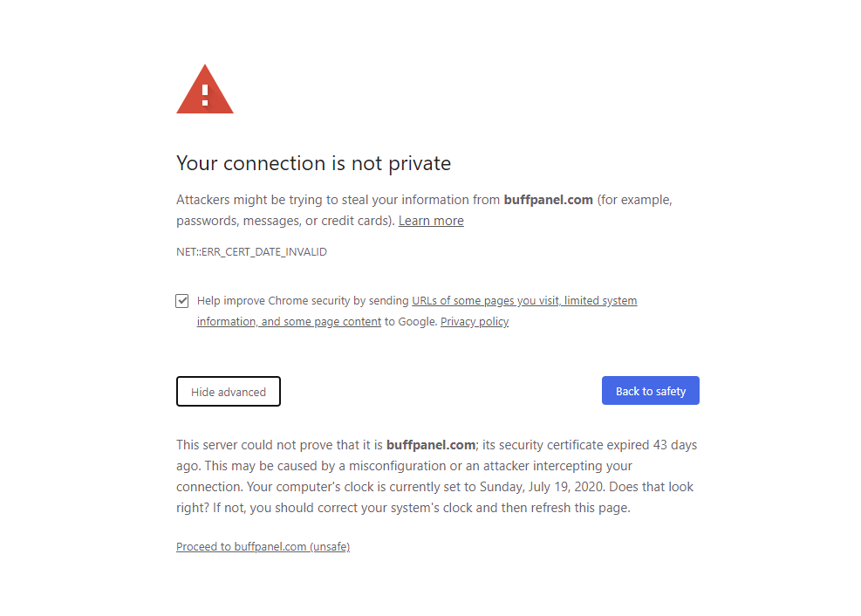Image resolution: width=861 pixels, height=616 pixels.
Task: Click the "to Google." text before Privacy policy
Action: 411,322
